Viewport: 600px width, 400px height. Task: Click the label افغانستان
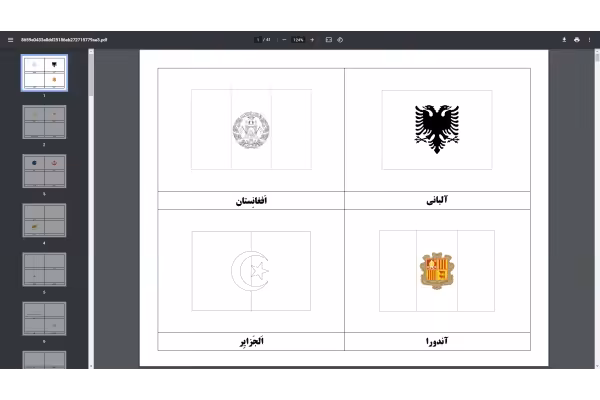point(251,201)
